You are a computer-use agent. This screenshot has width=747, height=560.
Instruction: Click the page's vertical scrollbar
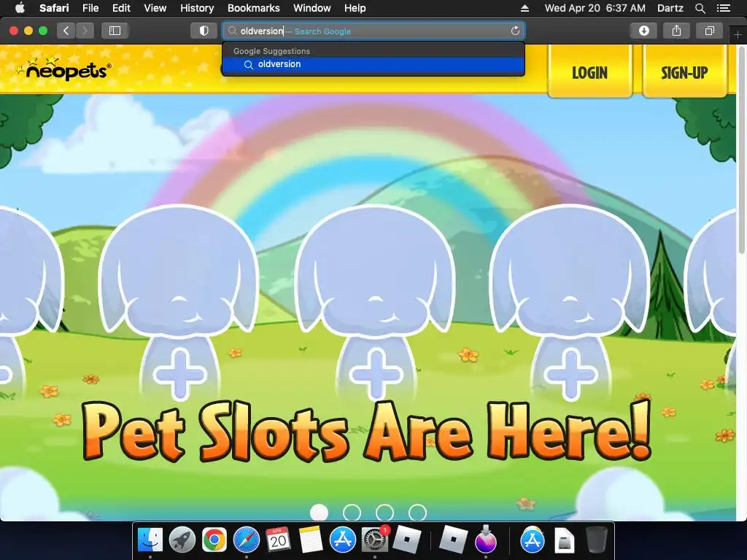pyautogui.click(x=742, y=150)
